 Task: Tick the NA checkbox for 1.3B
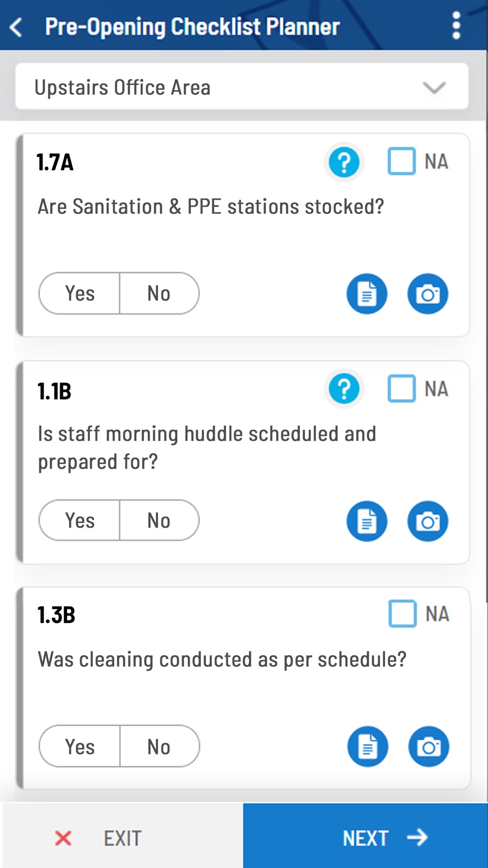[x=403, y=614]
